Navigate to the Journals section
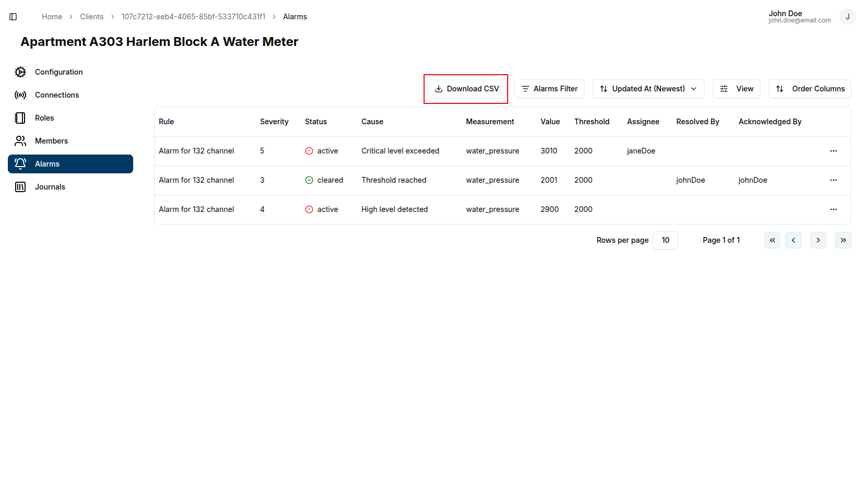Viewport: 868px width, 484px height. coord(50,186)
